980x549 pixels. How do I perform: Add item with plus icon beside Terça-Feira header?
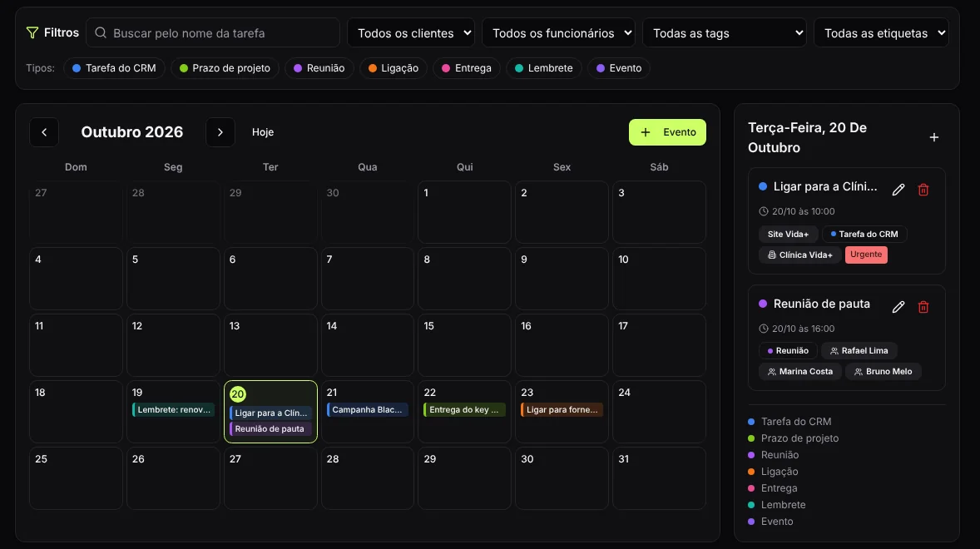coord(933,137)
